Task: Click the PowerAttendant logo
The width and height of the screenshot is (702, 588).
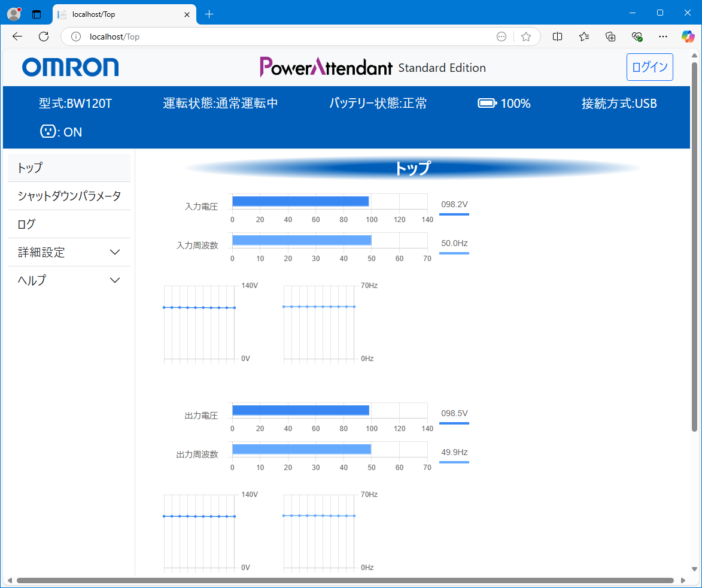Action: [326, 67]
